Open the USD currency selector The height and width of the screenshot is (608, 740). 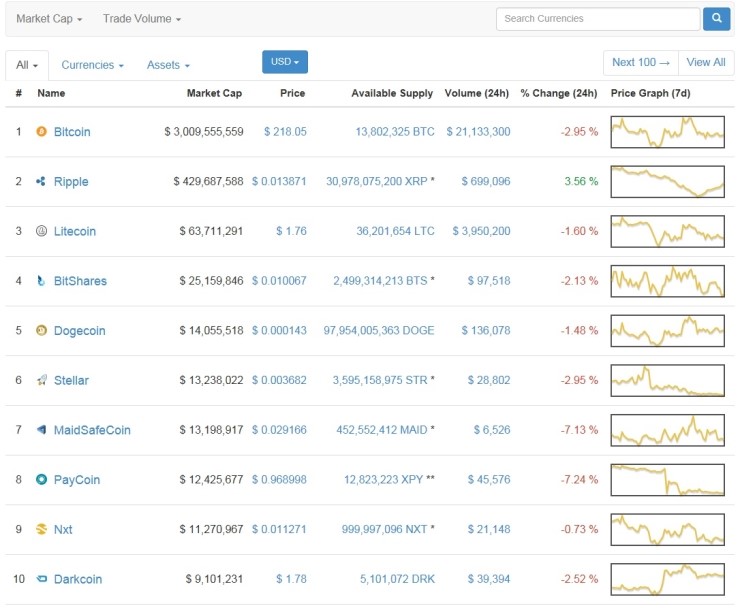[285, 62]
